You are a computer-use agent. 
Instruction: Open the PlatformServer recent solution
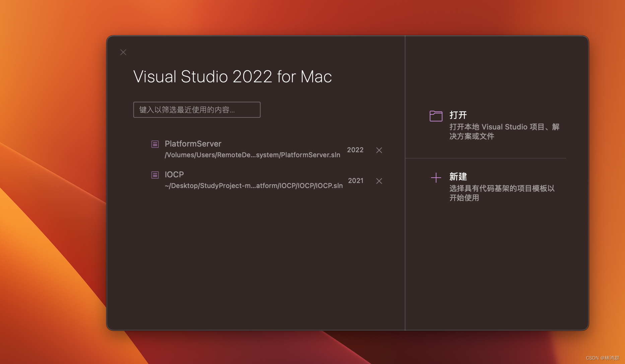pyautogui.click(x=193, y=144)
